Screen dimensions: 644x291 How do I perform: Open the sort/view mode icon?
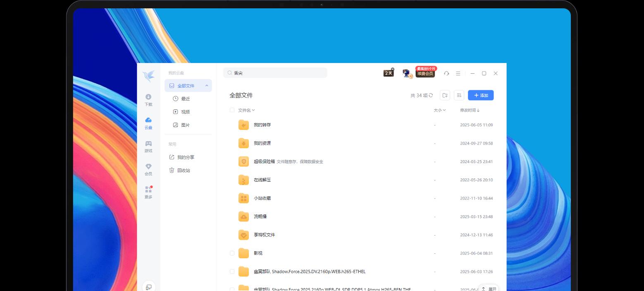pyautogui.click(x=459, y=95)
